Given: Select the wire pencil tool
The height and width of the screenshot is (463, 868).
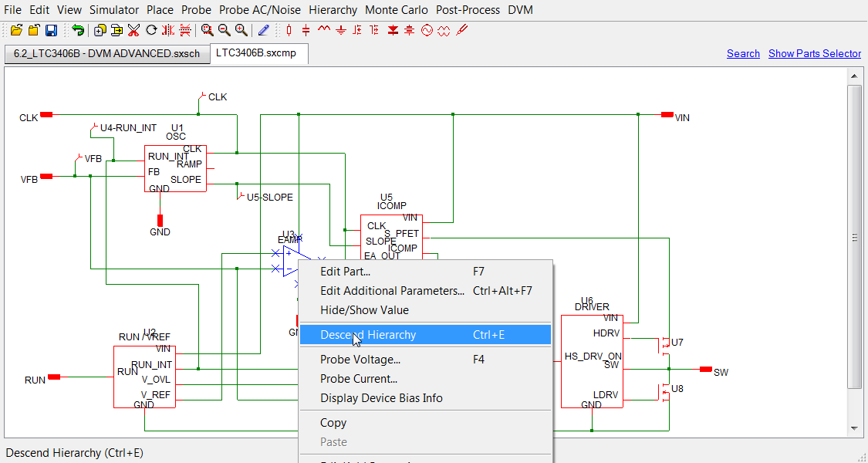Looking at the screenshot, I should tap(264, 30).
